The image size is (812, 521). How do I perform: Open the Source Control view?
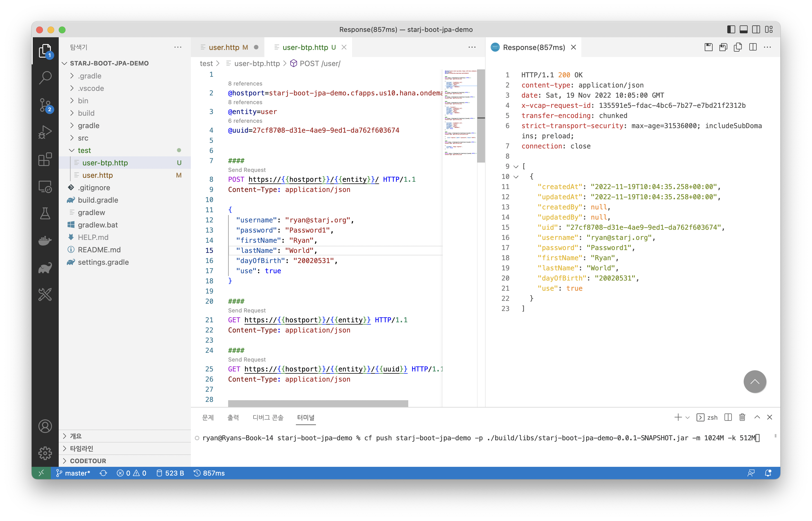click(x=45, y=105)
